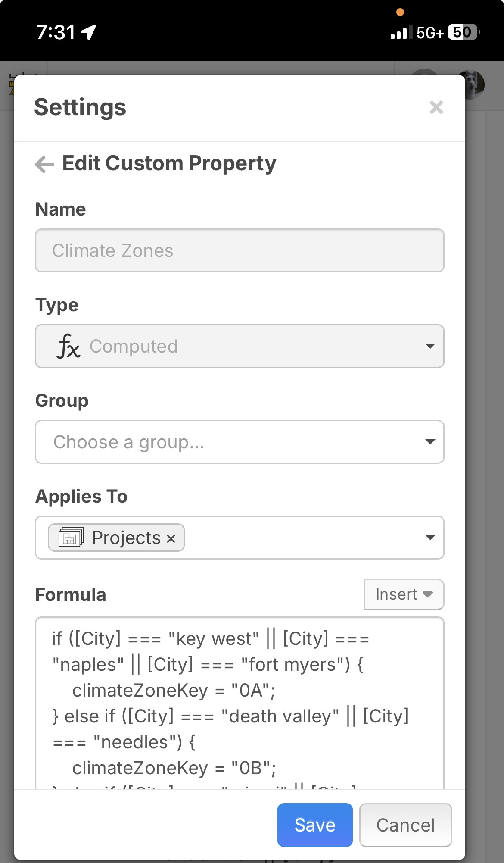The image size is (504, 863).
Task: Expand the Applies To dropdown arrow
Action: (429, 537)
